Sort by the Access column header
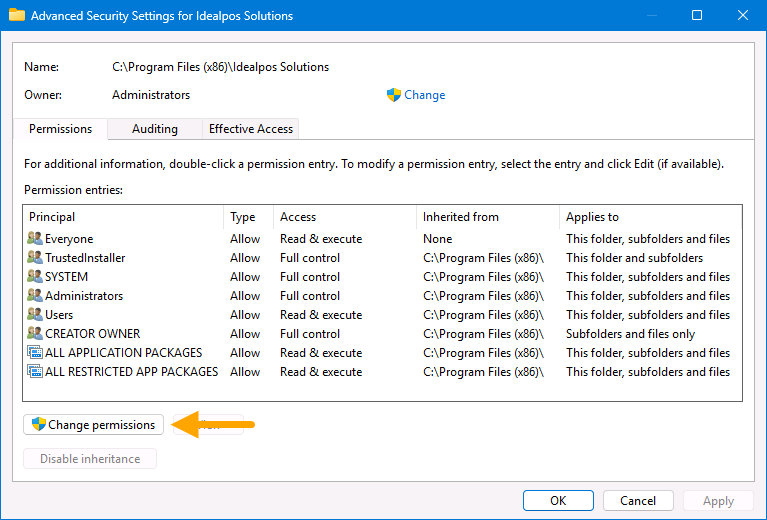This screenshot has width=767, height=520. pos(345,217)
